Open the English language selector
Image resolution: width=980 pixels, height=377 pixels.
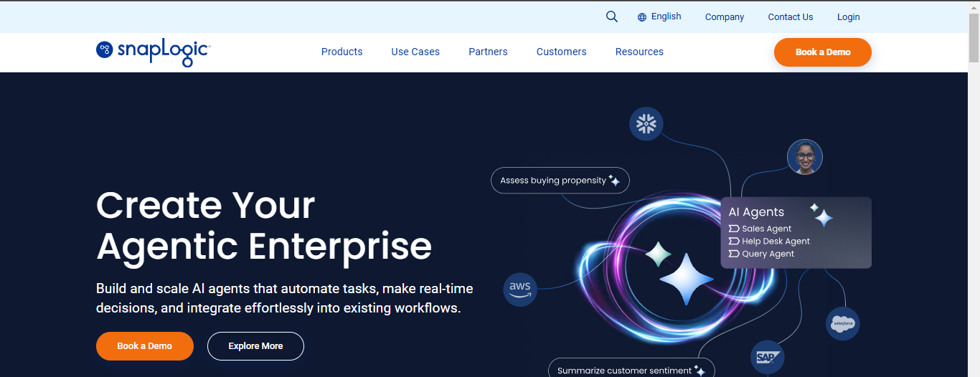(x=666, y=16)
